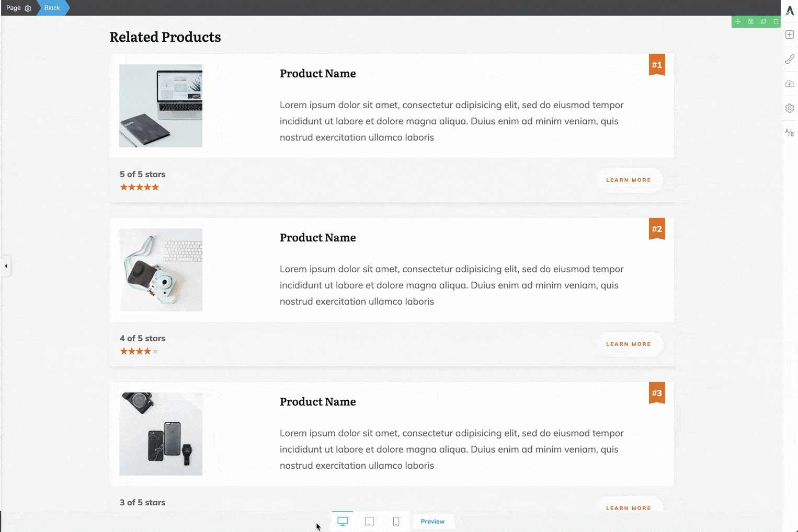Select the Move tool in the green block toolbar
This screenshot has height=532, width=798.
click(738, 21)
